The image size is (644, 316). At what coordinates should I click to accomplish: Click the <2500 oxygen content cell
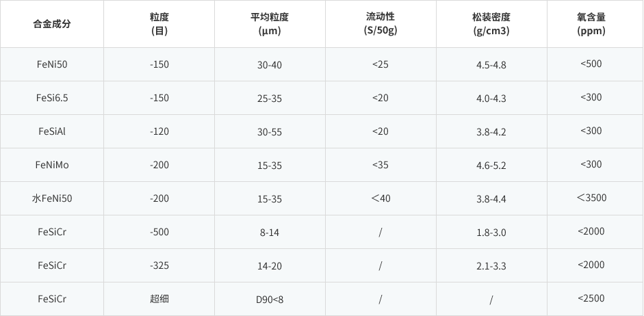591,298
